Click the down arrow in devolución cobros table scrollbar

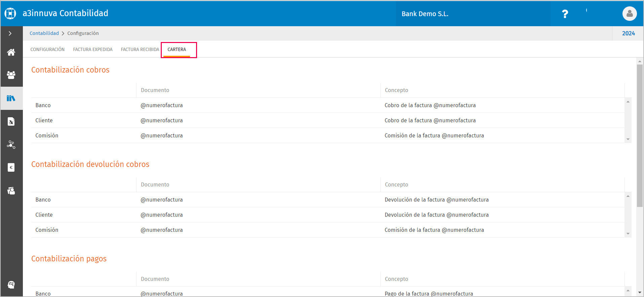(628, 234)
